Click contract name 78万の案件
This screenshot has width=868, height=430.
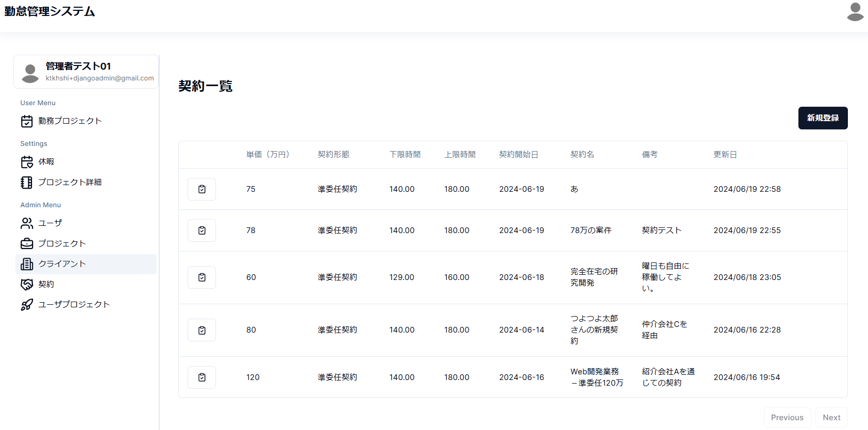point(591,230)
